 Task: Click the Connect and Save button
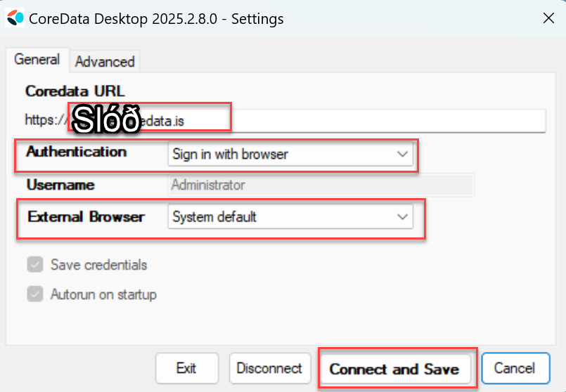click(394, 369)
